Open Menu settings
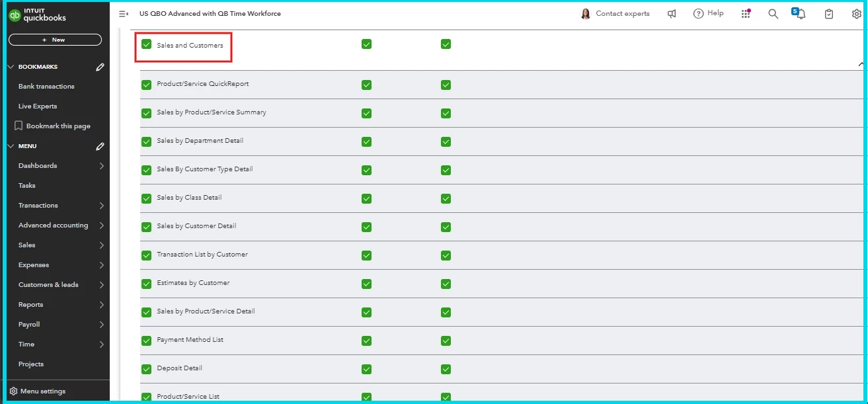Image resolution: width=868 pixels, height=404 pixels. click(43, 391)
